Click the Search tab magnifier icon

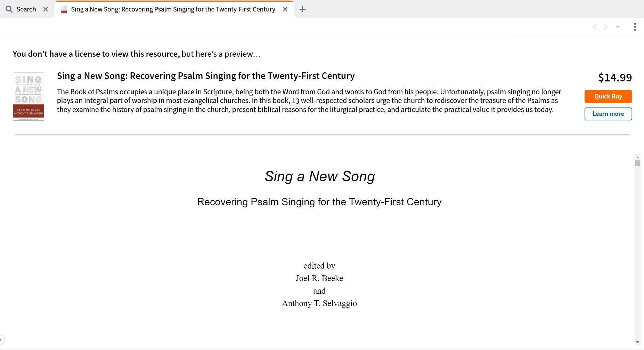coord(9,9)
